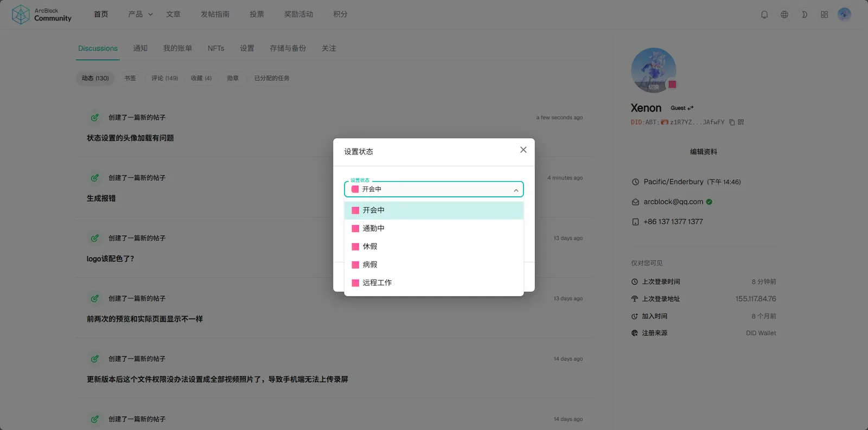Collapse the 设置状态 dropdown arrow
868x430 pixels.
tap(516, 190)
